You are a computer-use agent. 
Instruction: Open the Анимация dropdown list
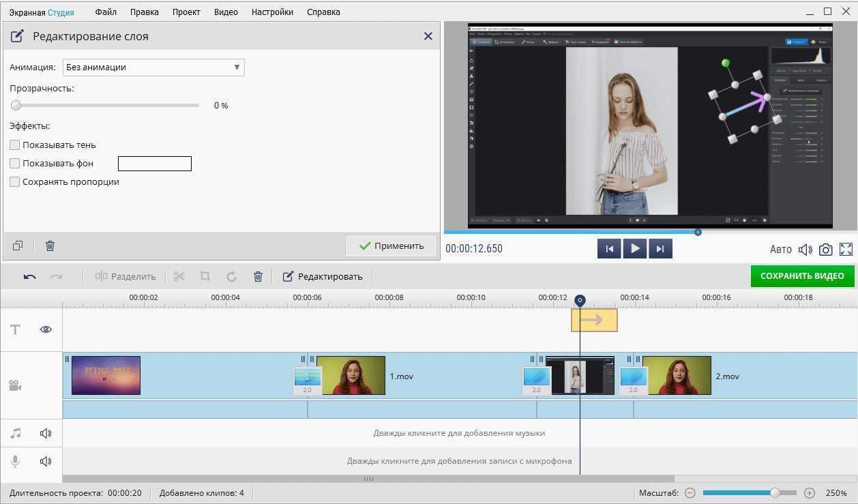(x=153, y=68)
